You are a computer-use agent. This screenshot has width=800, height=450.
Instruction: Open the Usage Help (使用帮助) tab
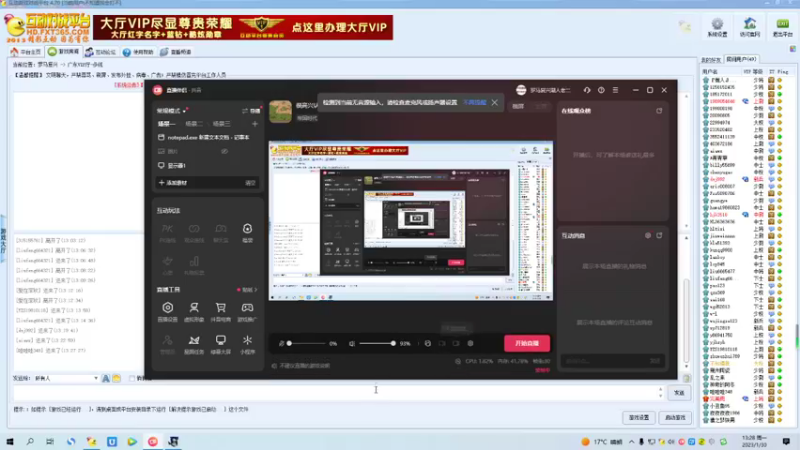point(138,52)
